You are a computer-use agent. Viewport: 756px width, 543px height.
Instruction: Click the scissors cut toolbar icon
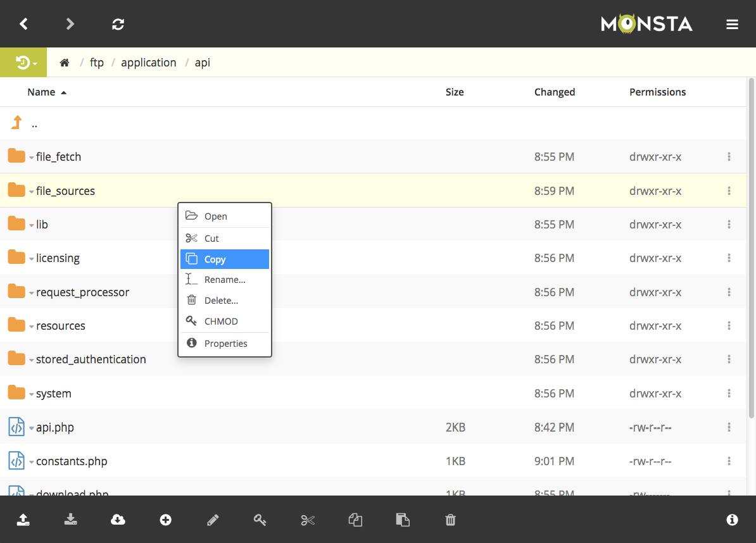308,520
